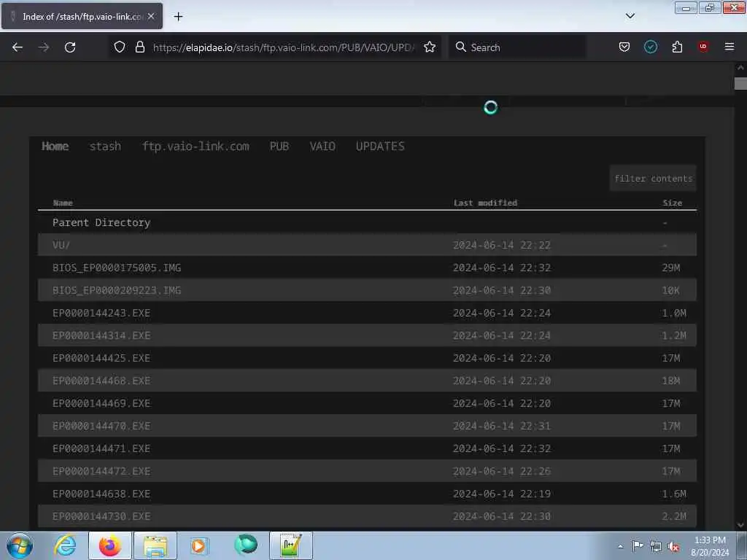Click the blue checkmark extension icon
The width and height of the screenshot is (747, 560).
(x=651, y=47)
